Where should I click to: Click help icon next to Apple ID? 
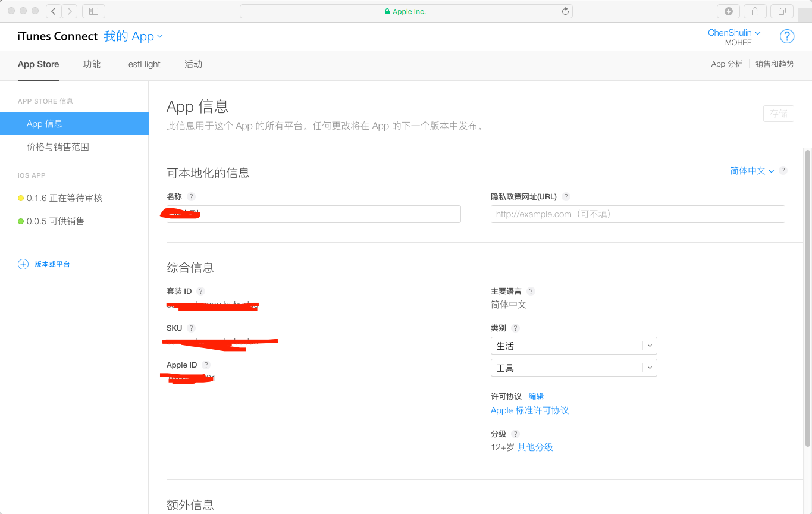(206, 365)
